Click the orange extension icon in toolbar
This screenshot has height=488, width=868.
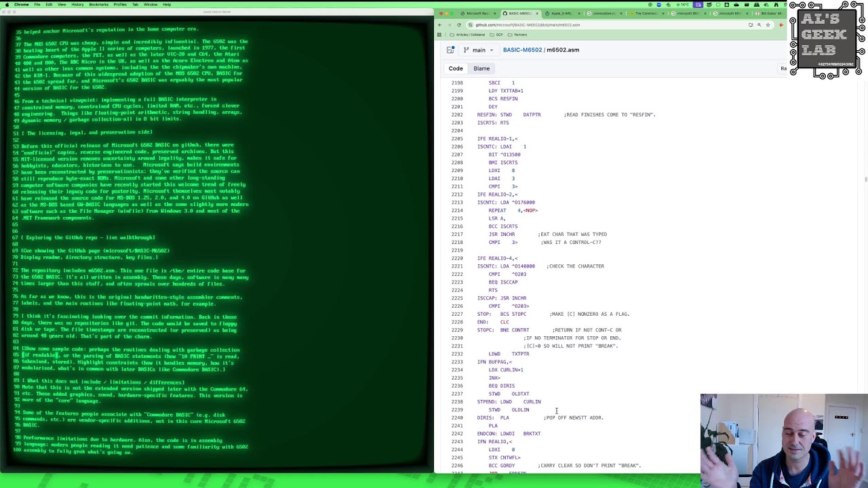coord(781,25)
